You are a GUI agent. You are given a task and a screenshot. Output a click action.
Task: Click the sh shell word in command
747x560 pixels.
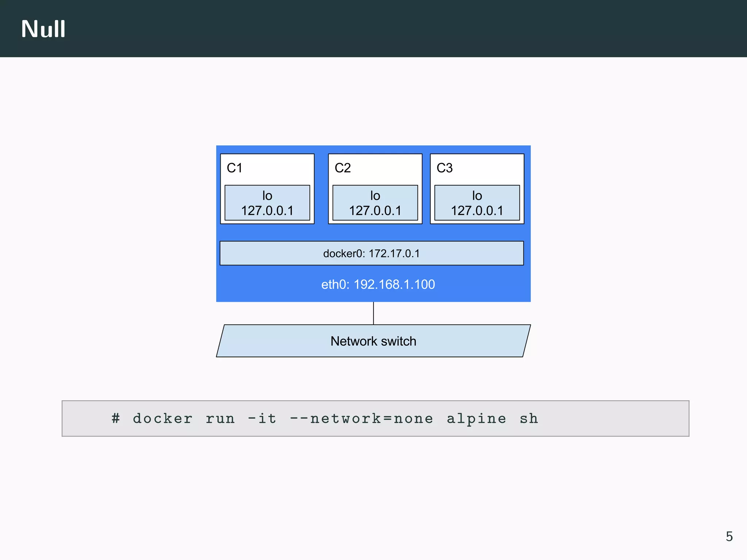(529, 419)
